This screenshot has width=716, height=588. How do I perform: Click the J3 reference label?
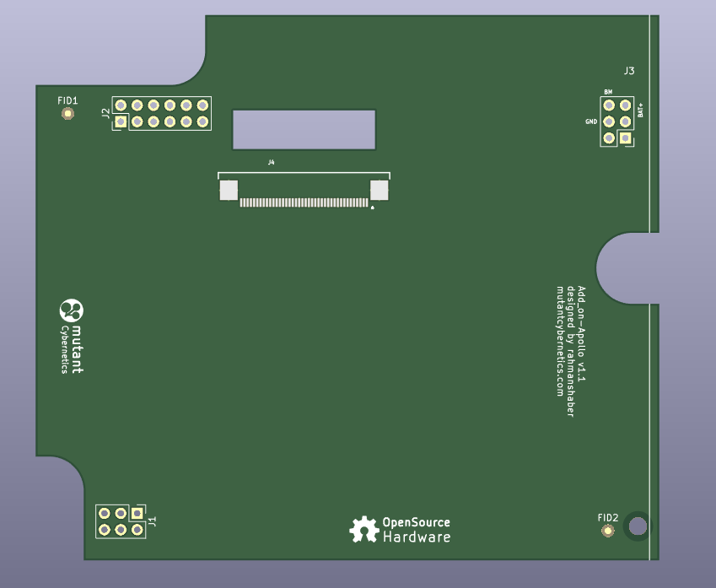pyautogui.click(x=629, y=72)
